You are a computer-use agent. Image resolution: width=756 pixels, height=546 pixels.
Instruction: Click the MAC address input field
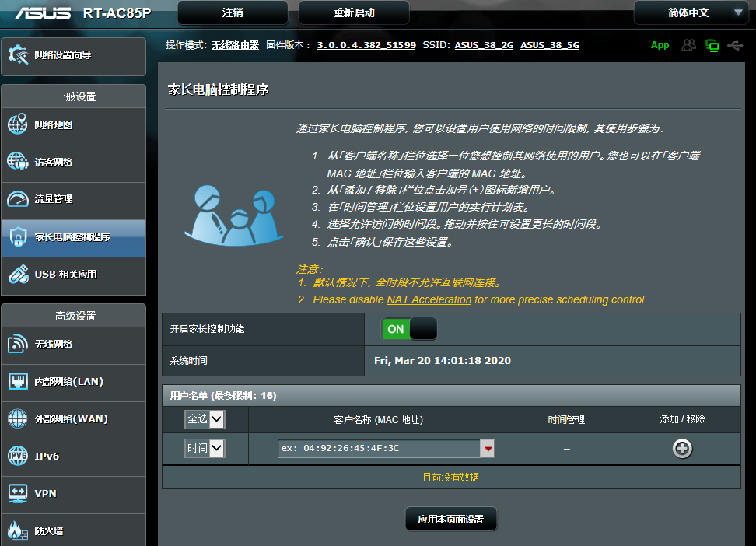click(x=379, y=449)
